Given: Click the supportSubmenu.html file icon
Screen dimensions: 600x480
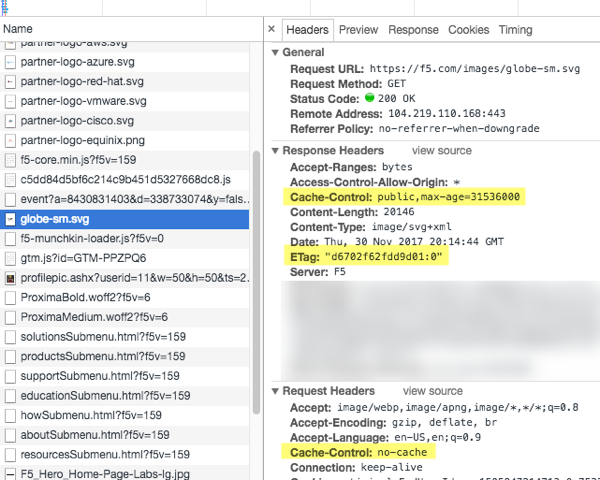Looking at the screenshot, I should click(10, 376).
